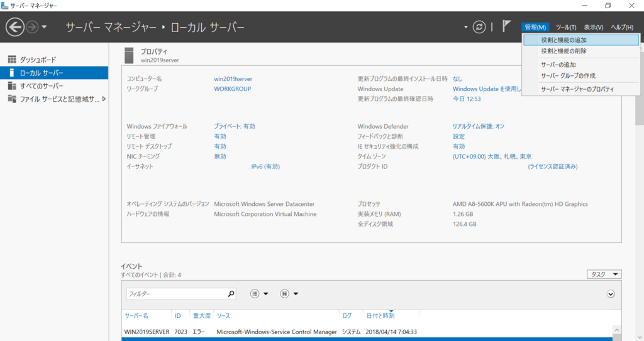The height and width of the screenshot is (341, 644).
Task: Open the プライベート: 有効 firewall link
Action: (x=235, y=126)
